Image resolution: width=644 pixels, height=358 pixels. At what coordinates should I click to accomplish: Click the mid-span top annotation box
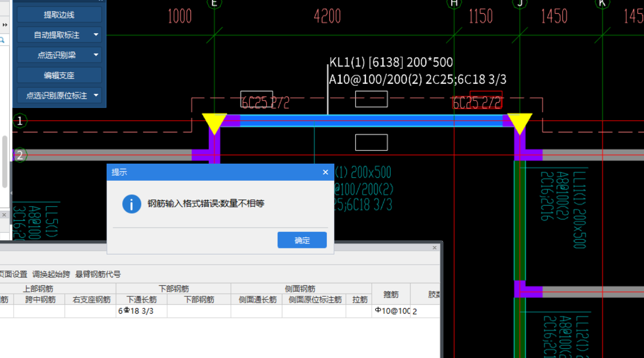[371, 99]
